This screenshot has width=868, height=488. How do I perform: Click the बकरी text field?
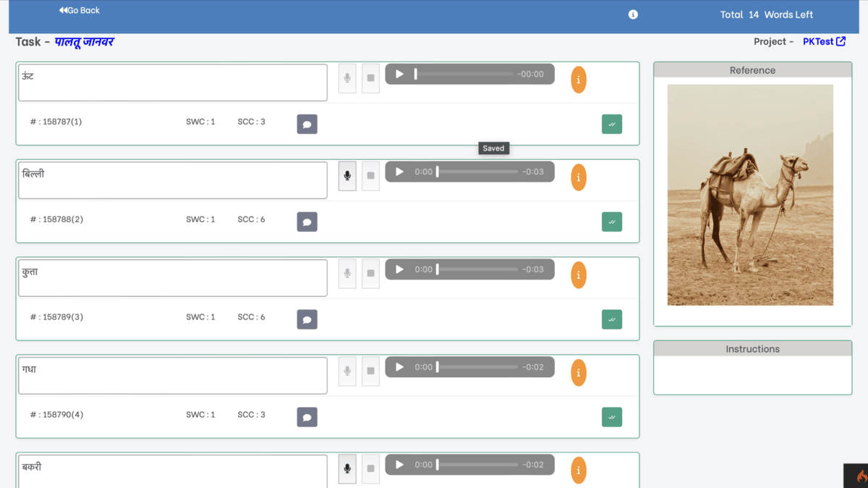[x=173, y=471]
